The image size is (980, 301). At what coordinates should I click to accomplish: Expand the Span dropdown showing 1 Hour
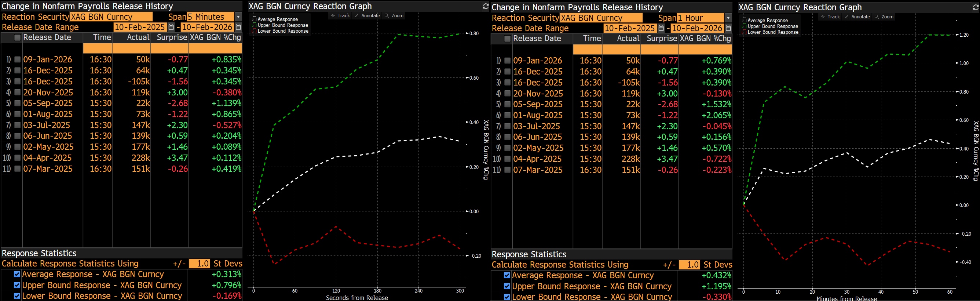[728, 18]
